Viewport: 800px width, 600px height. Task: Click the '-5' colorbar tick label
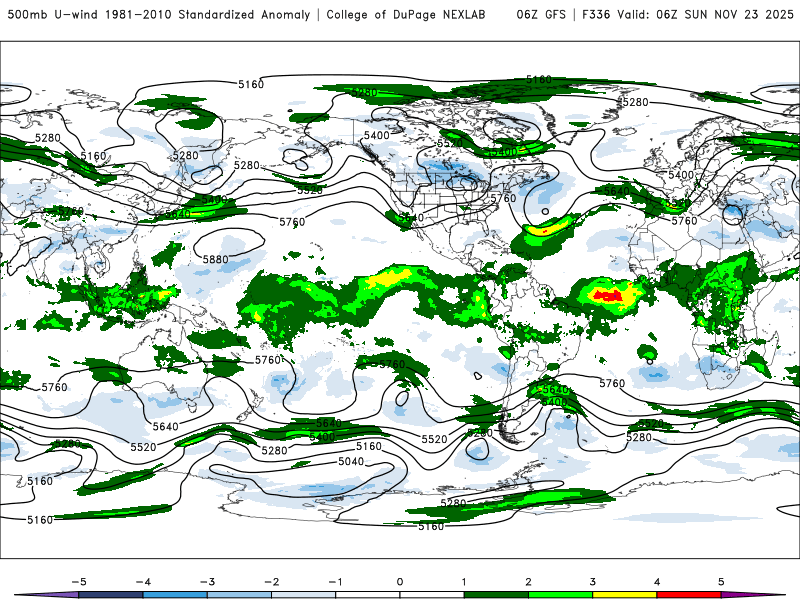(x=79, y=582)
